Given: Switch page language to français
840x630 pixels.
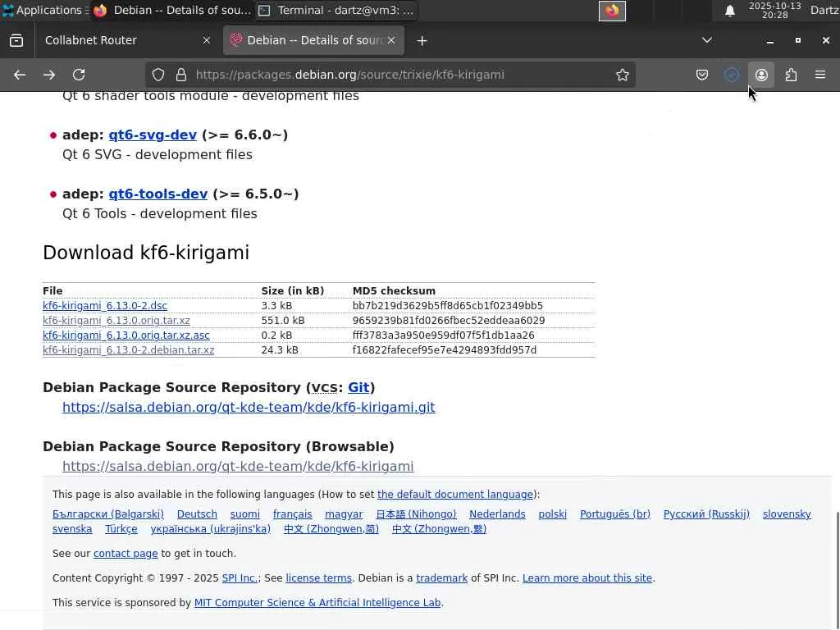Looking at the screenshot, I should (x=293, y=514).
